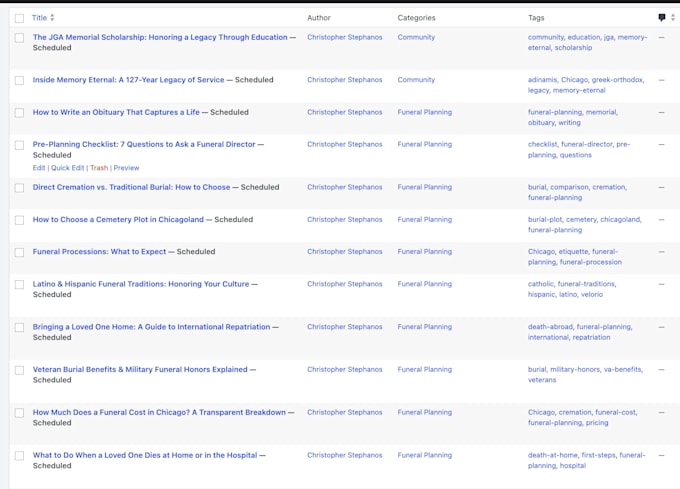The image size is (680, 489).
Task: Click the greek-orthodox tag
Action: (x=618, y=80)
